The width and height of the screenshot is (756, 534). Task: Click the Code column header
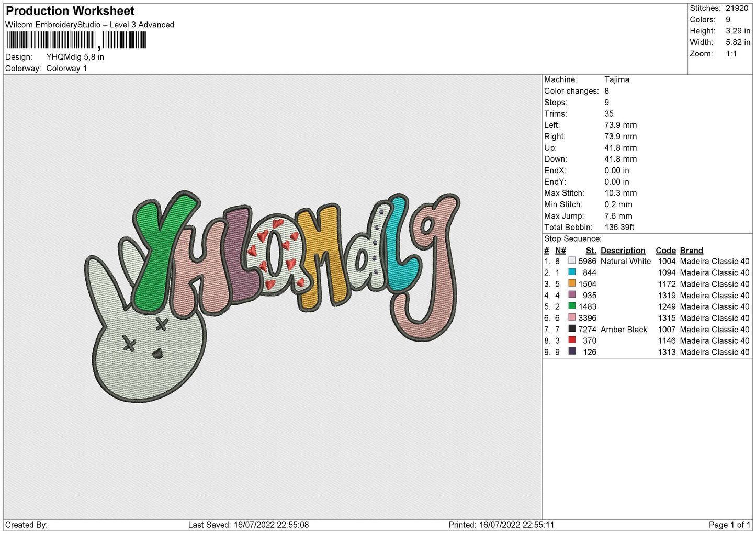pyautogui.click(x=665, y=251)
